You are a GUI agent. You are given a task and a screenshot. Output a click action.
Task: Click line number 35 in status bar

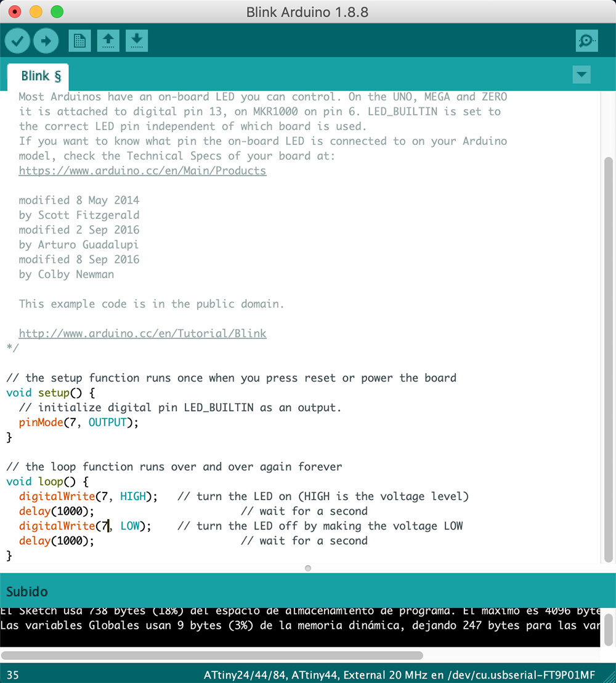[12, 675]
